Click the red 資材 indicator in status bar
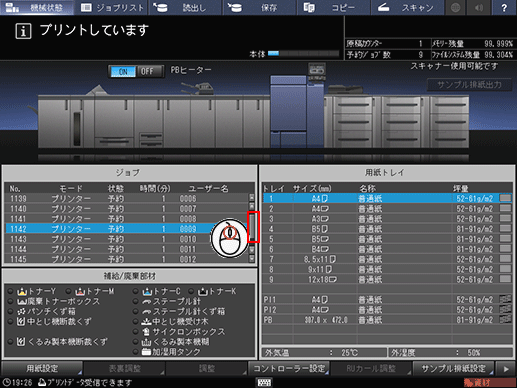 click(489, 383)
